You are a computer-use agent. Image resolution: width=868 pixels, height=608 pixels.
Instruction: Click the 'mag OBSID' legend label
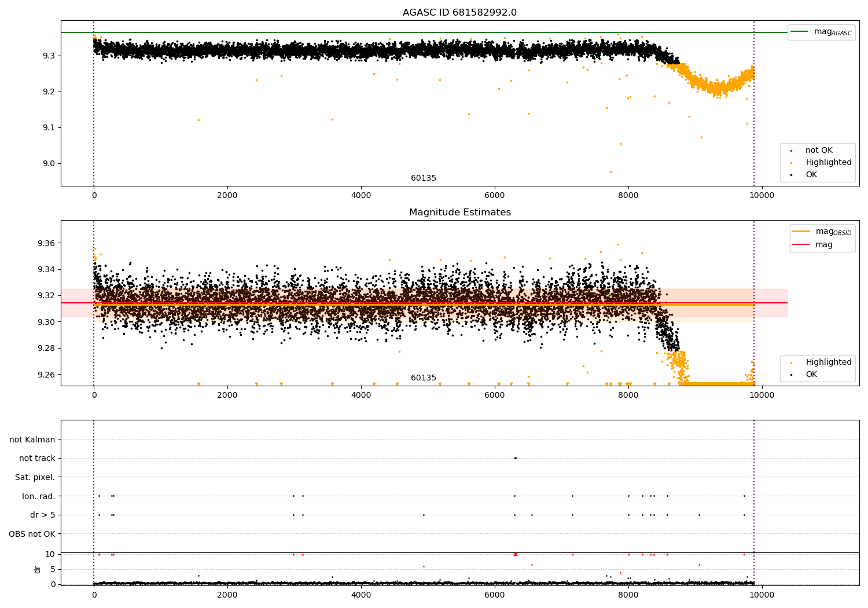coord(833,232)
